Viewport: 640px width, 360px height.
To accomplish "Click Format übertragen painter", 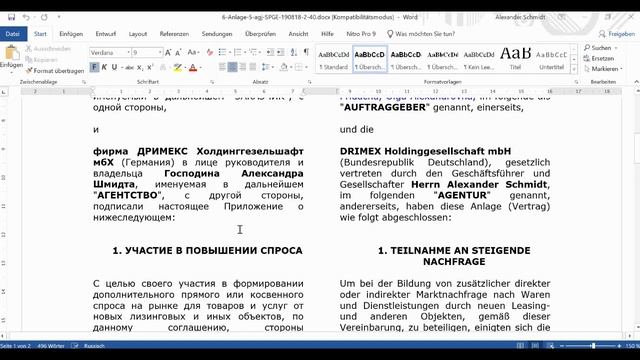I will (54, 71).
